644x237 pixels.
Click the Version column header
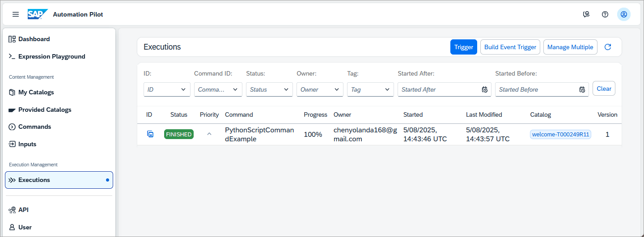click(607, 114)
